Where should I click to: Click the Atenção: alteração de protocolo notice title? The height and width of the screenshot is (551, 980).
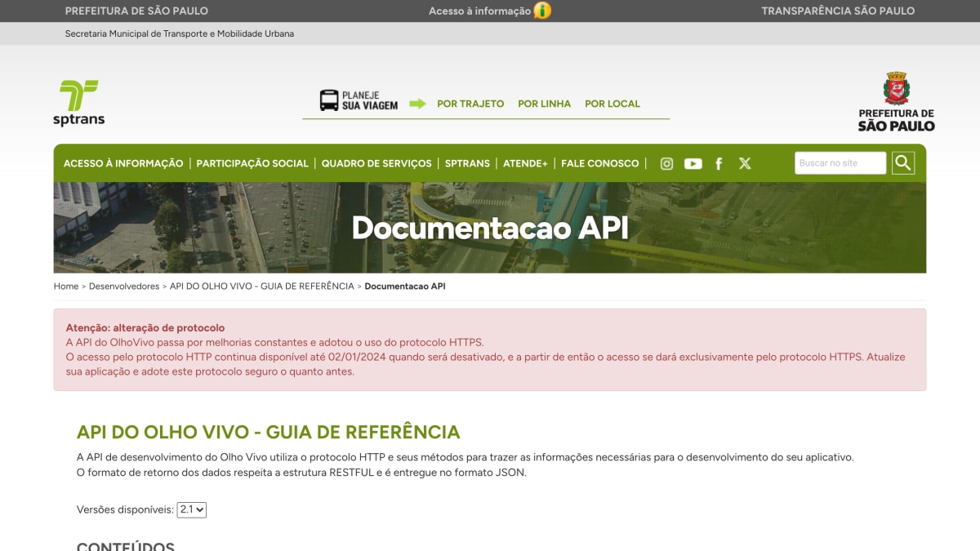point(145,328)
